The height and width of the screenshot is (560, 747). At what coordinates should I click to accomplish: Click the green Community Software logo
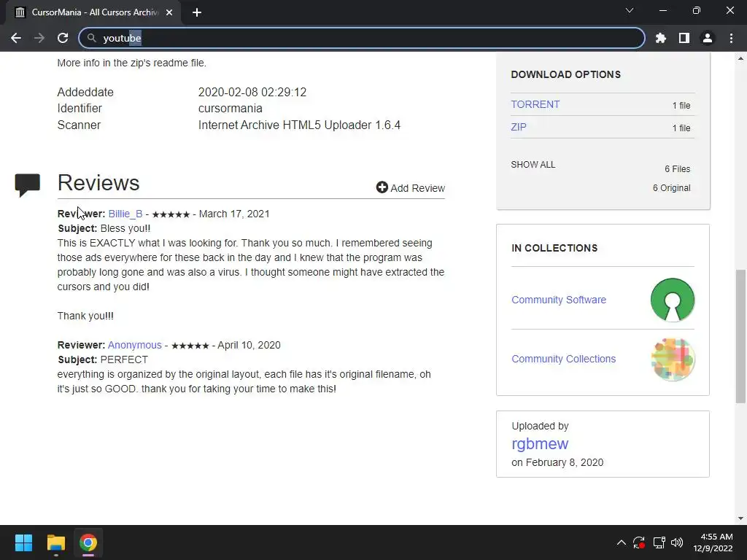[x=672, y=300]
